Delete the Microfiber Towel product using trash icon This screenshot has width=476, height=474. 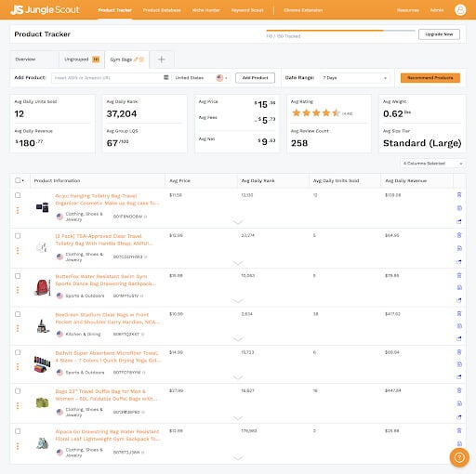pyautogui.click(x=459, y=352)
